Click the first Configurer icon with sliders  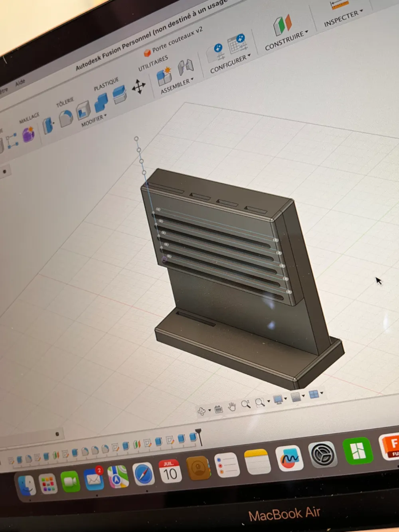[215, 53]
